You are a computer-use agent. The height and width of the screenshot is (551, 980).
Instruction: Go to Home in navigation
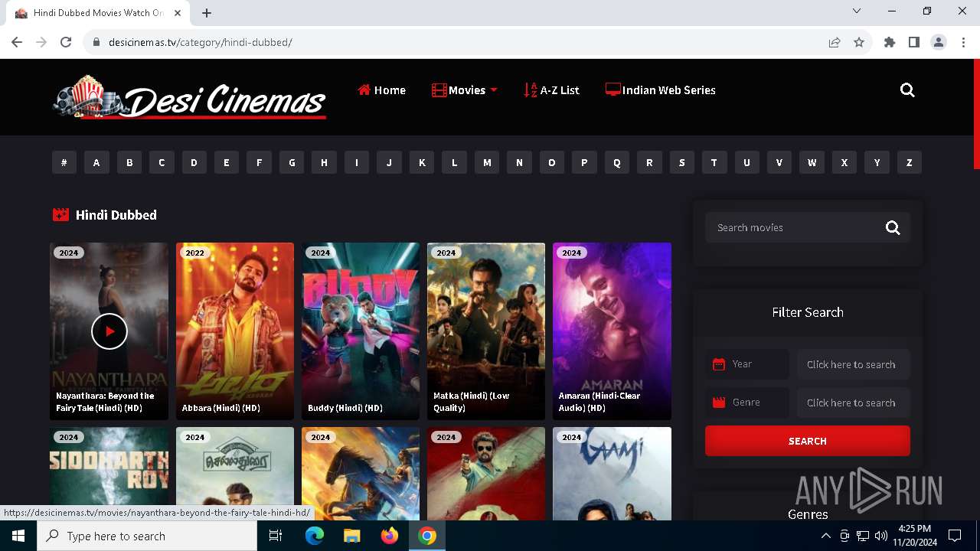pyautogui.click(x=381, y=90)
